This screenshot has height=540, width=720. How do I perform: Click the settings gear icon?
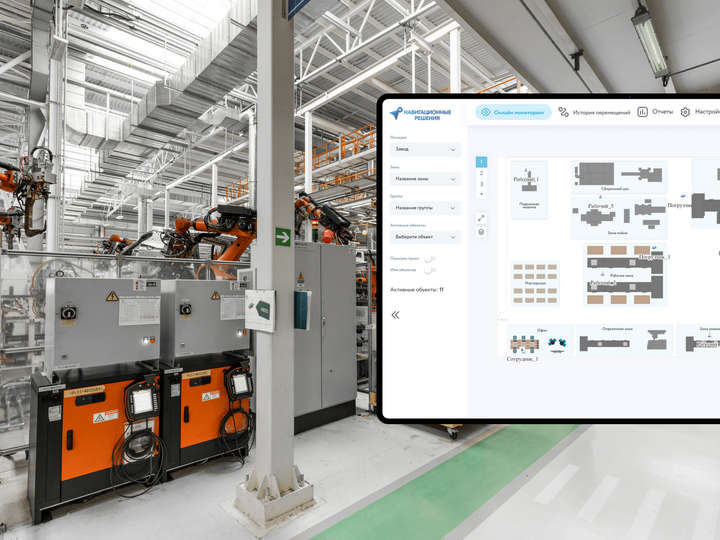pyautogui.click(x=686, y=112)
